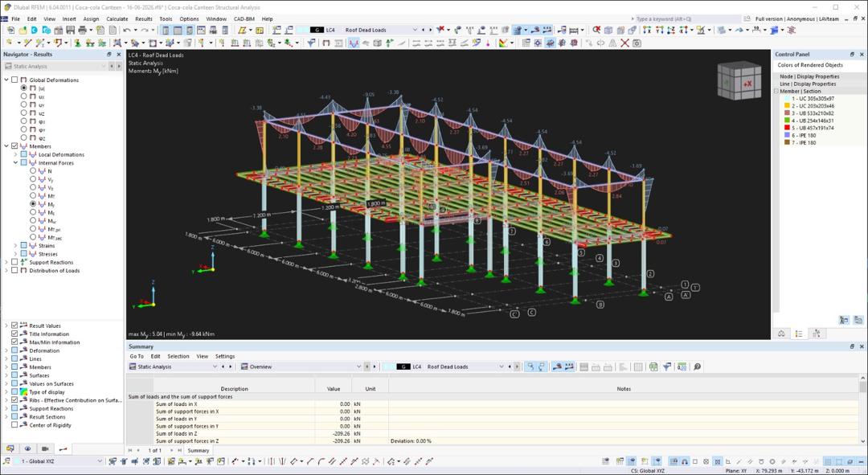This screenshot has width=868, height=475.
Task: Click the navigation cube in the viewport
Action: click(x=739, y=81)
